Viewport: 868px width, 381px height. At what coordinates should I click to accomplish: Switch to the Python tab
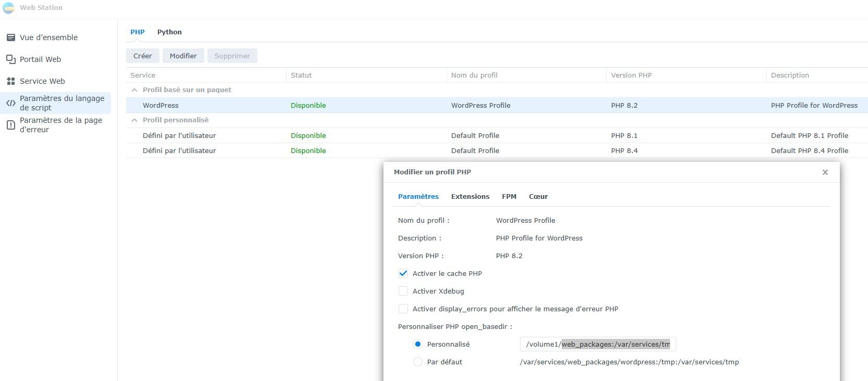click(x=169, y=32)
